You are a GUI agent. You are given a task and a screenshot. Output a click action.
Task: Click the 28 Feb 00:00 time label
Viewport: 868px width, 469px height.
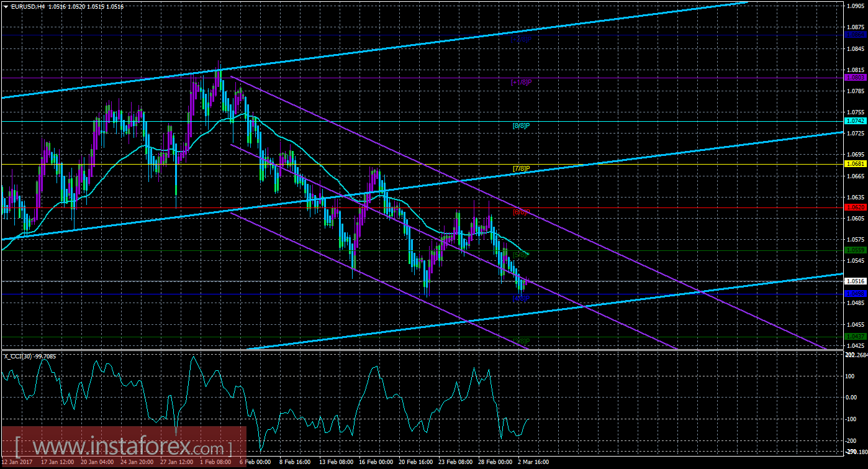(x=495, y=463)
